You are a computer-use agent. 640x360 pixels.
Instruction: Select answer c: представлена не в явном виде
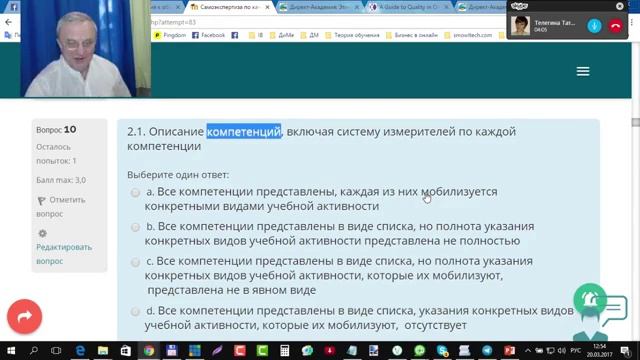(x=135, y=262)
